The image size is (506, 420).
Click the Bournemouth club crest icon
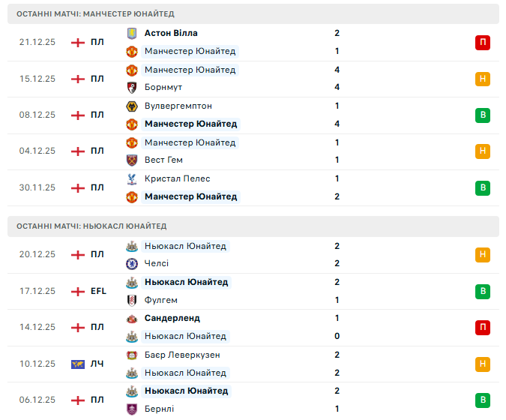[132, 88]
